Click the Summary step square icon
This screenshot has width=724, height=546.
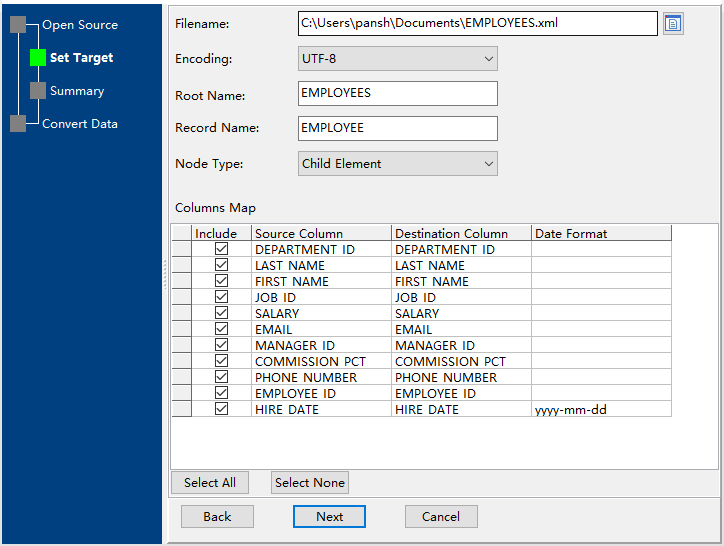pos(38,91)
